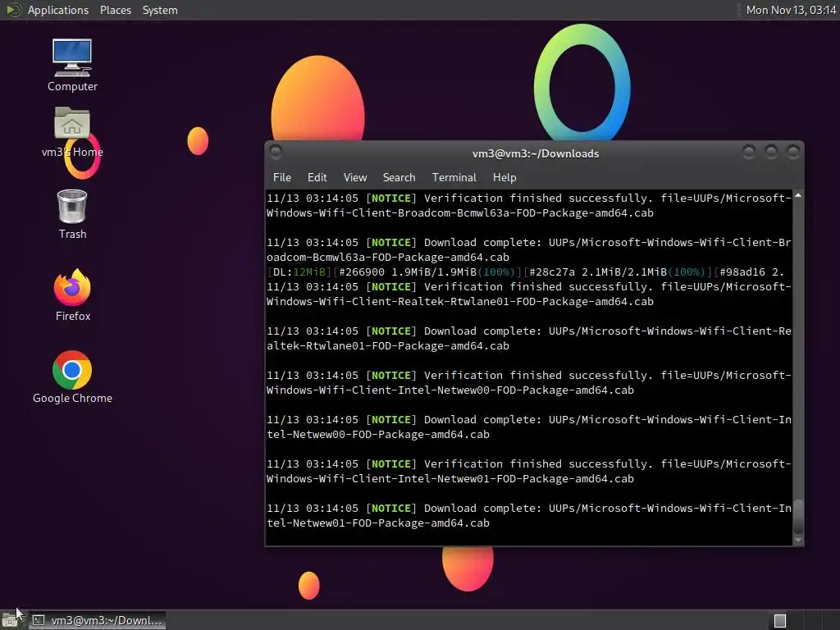The image size is (840, 630).
Task: Click the DL:12MiB progress text
Action: [299, 272]
